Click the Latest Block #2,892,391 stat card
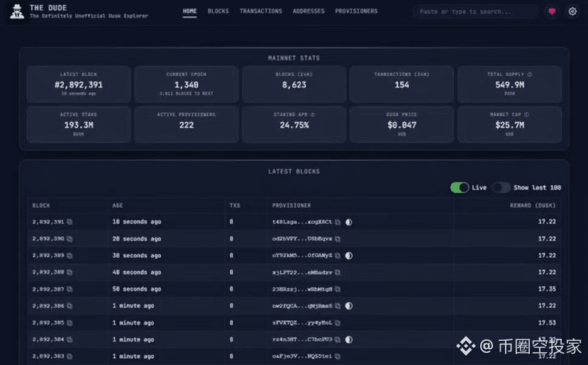This screenshot has height=365, width=588. click(79, 84)
